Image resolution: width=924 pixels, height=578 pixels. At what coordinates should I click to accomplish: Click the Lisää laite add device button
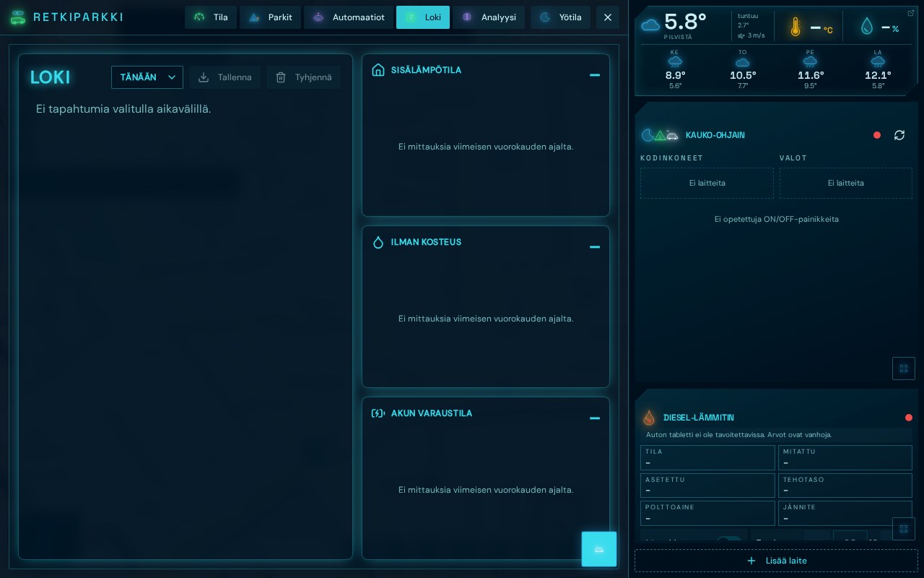pyautogui.click(x=776, y=561)
